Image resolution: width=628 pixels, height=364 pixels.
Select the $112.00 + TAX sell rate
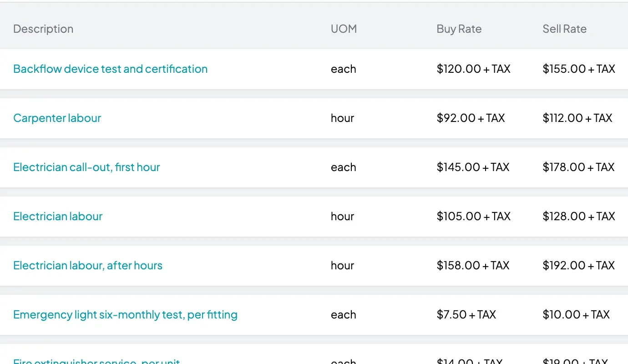577,118
